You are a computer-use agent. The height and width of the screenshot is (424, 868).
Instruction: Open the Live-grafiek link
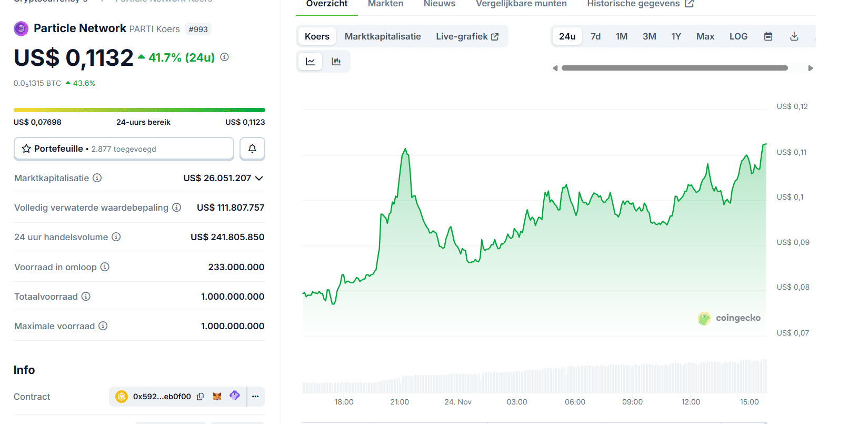click(467, 36)
